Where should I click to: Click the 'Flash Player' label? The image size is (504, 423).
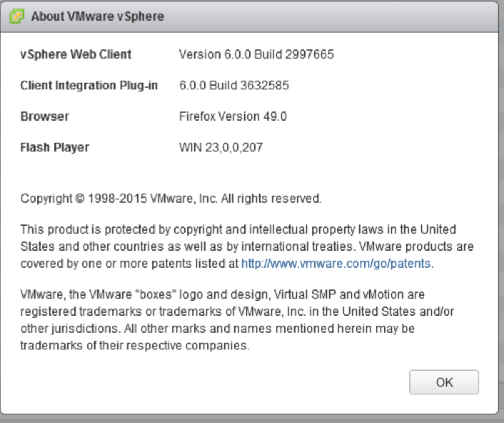coord(55,147)
